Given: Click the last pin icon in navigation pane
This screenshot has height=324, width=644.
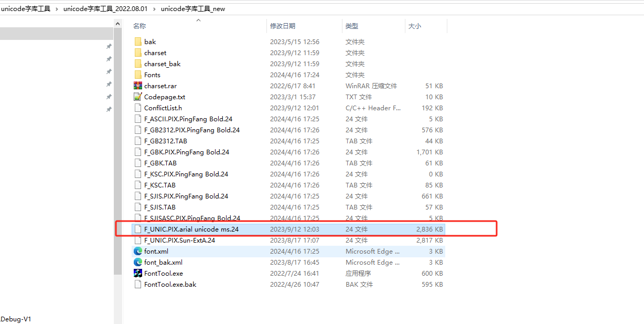Looking at the screenshot, I should (109, 109).
